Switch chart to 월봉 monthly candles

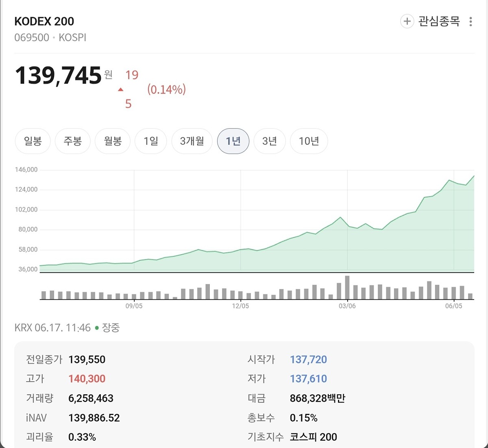point(113,141)
